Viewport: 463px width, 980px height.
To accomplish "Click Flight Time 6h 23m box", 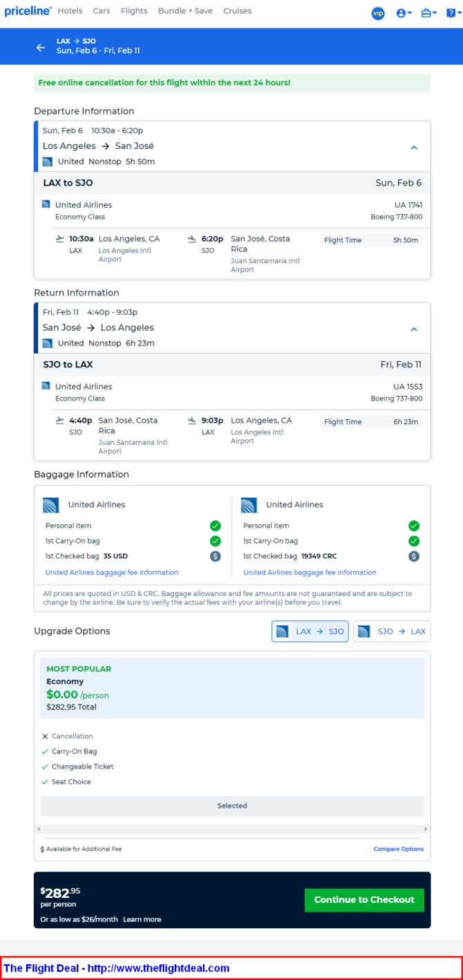I will click(371, 422).
